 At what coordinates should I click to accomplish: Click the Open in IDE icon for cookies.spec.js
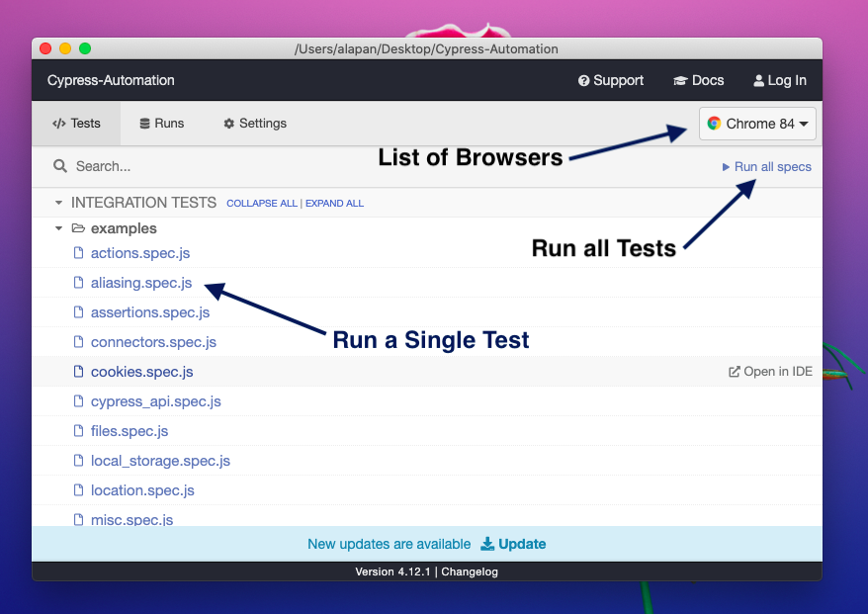point(734,371)
